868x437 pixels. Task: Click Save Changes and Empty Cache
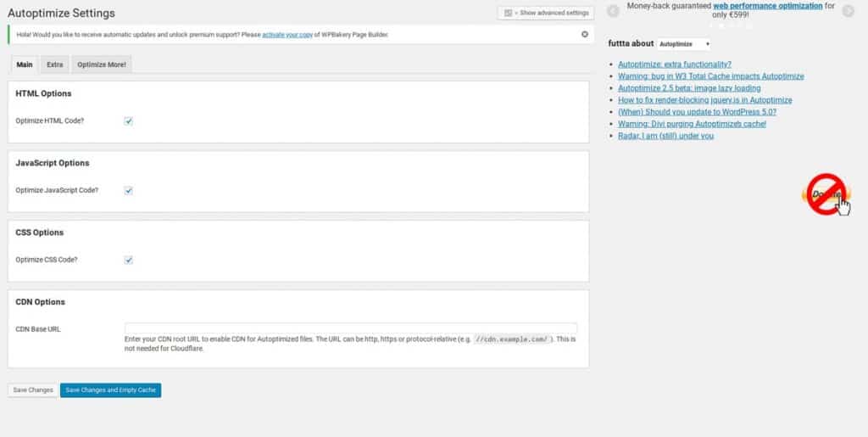(111, 390)
